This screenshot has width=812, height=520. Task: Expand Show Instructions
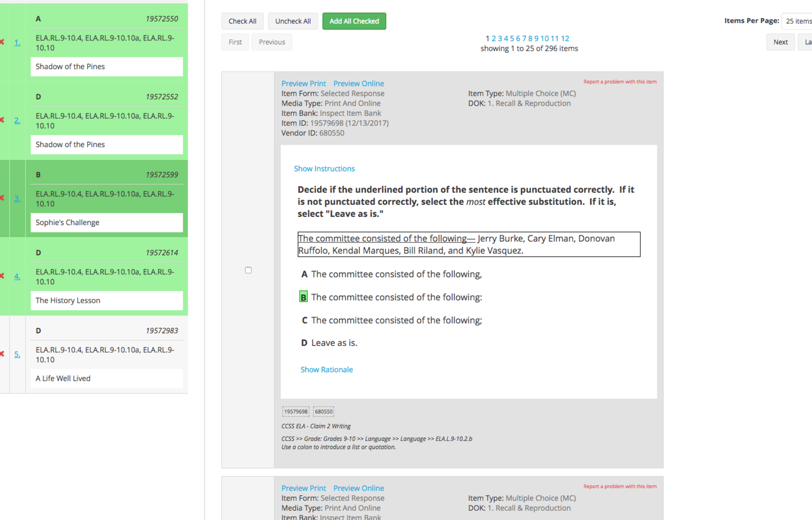click(324, 168)
